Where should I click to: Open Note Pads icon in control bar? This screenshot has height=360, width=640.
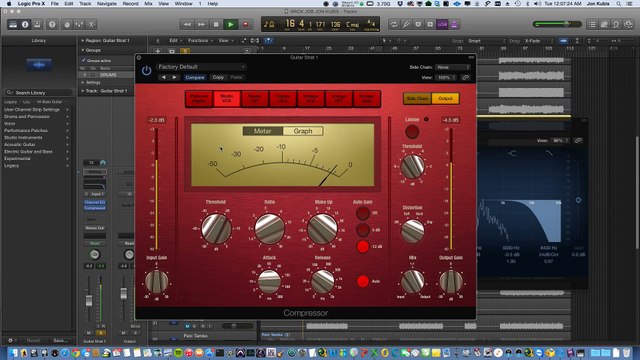(604, 24)
